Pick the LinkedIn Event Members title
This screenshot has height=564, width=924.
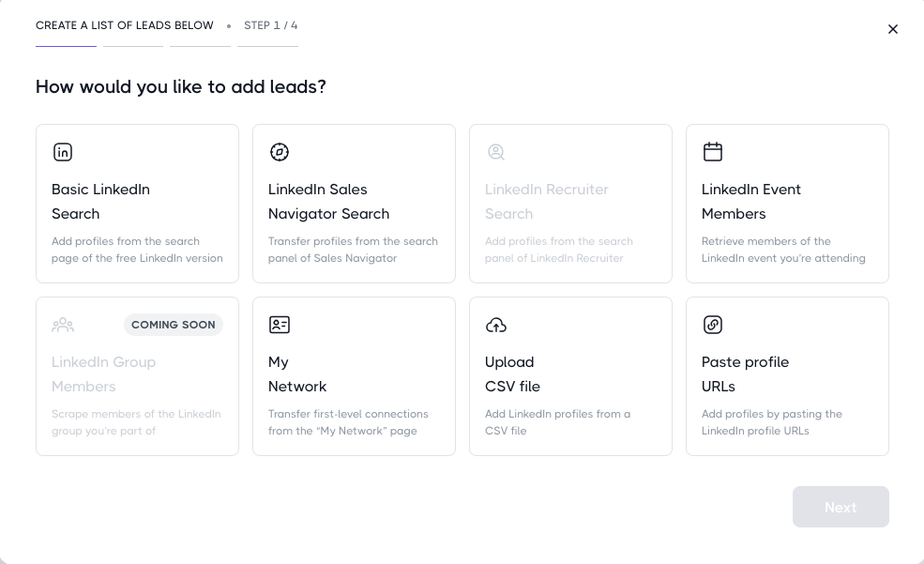[x=750, y=201]
